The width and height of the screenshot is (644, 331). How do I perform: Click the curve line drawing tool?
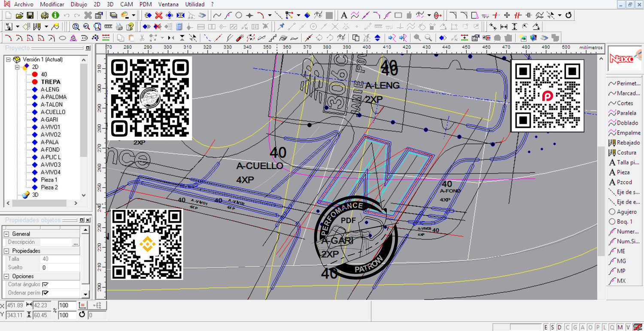[x=217, y=15]
